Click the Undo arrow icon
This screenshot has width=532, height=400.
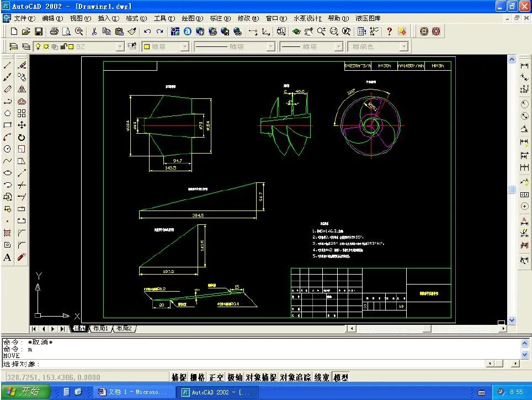(x=147, y=31)
